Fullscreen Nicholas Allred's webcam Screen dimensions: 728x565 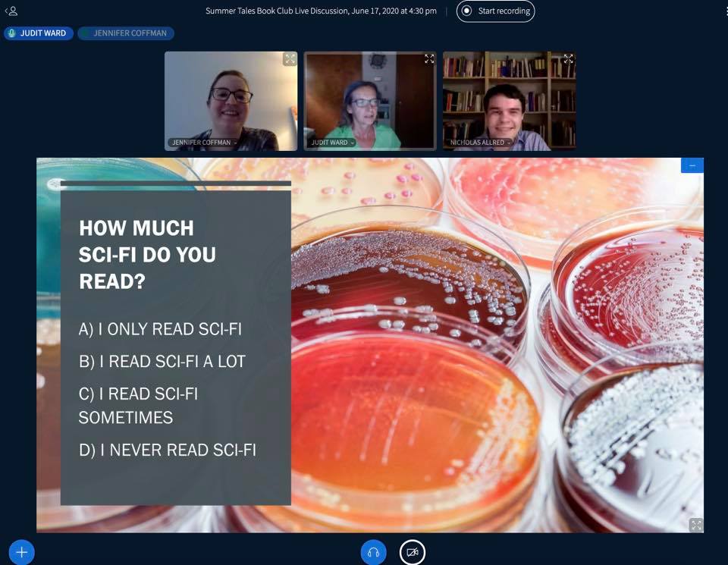(x=568, y=59)
